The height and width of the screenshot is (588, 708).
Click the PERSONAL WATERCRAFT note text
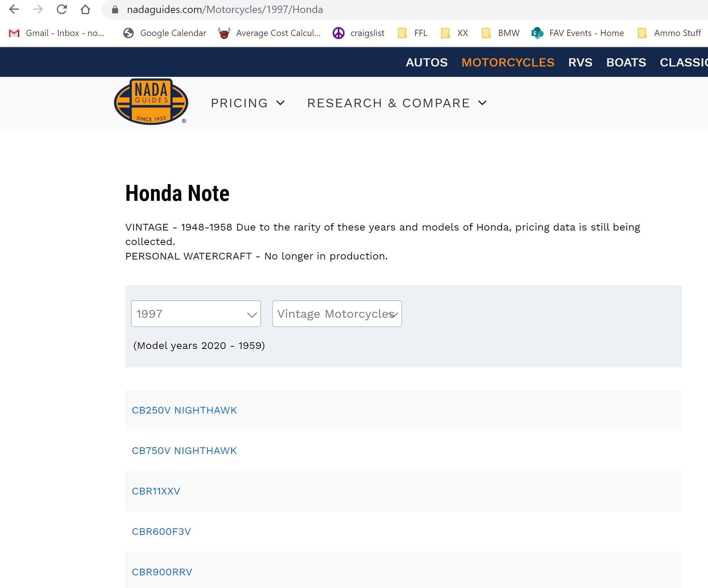(257, 256)
